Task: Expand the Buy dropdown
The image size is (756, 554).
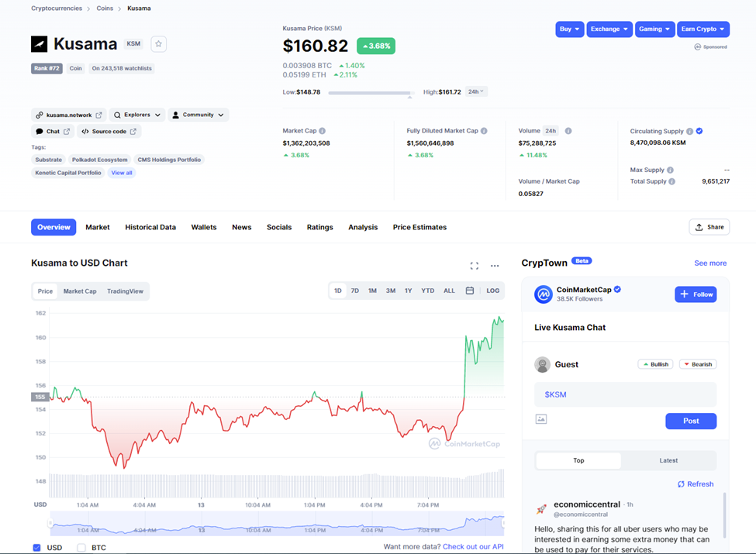Action: click(x=570, y=29)
